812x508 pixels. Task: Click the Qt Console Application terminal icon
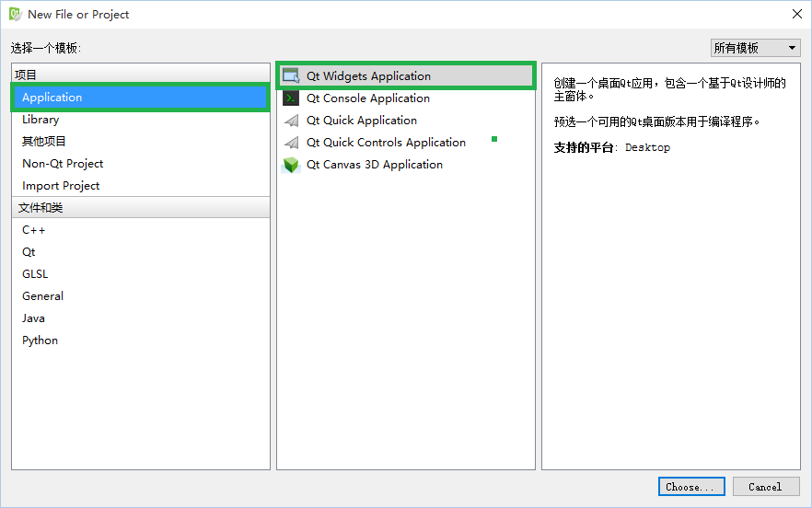tap(291, 98)
